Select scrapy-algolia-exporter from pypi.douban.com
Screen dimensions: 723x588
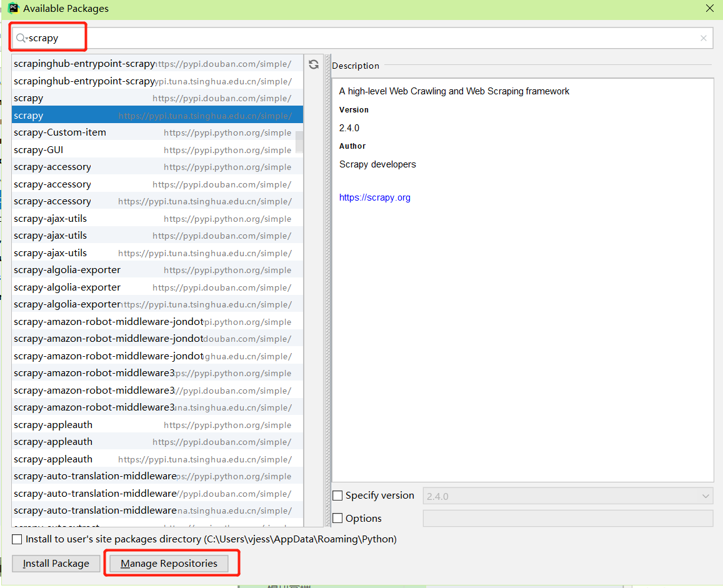157,287
